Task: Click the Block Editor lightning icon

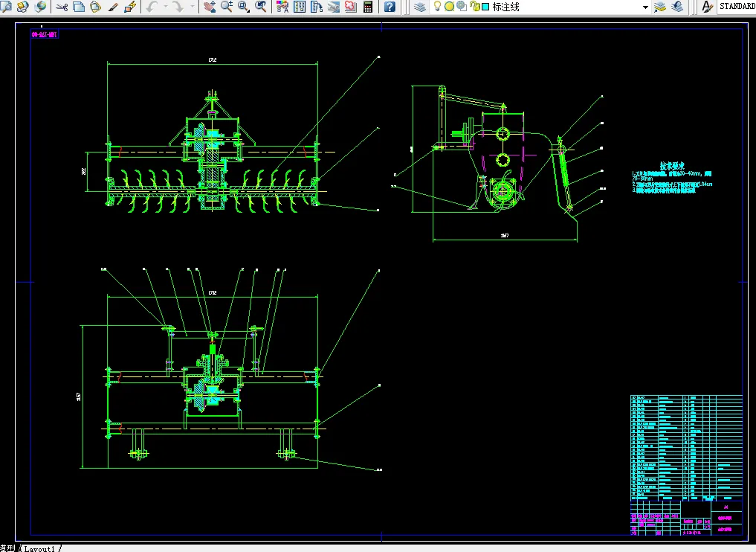Action: [130, 7]
